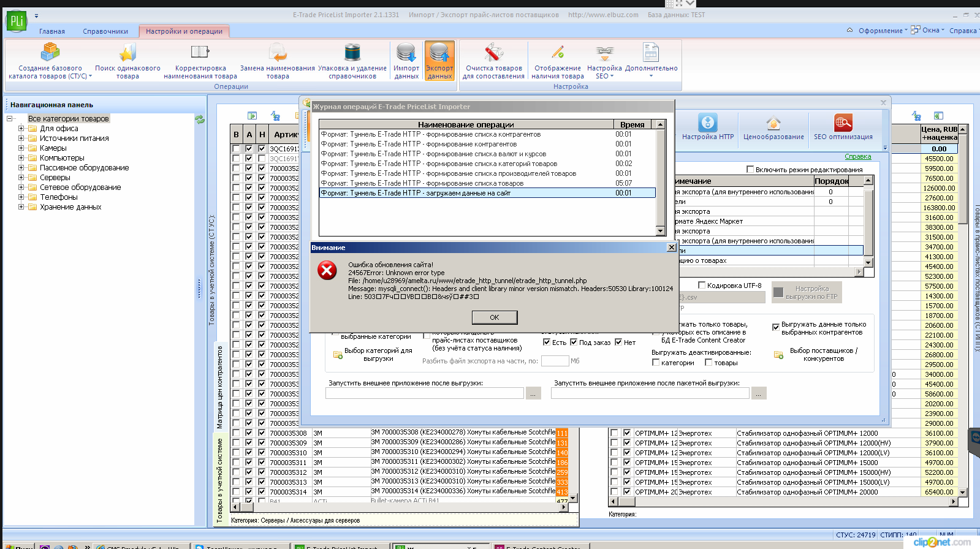Toggle 'Под заказ' checkbox

[x=574, y=342]
